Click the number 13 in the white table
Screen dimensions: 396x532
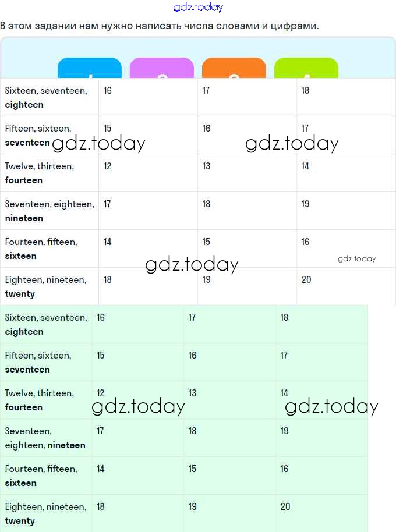click(x=207, y=166)
